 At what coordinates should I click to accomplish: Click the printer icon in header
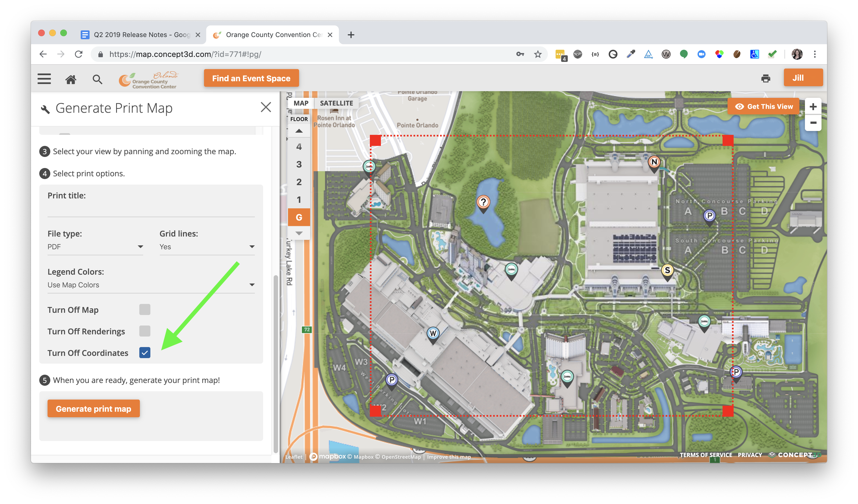(x=766, y=78)
